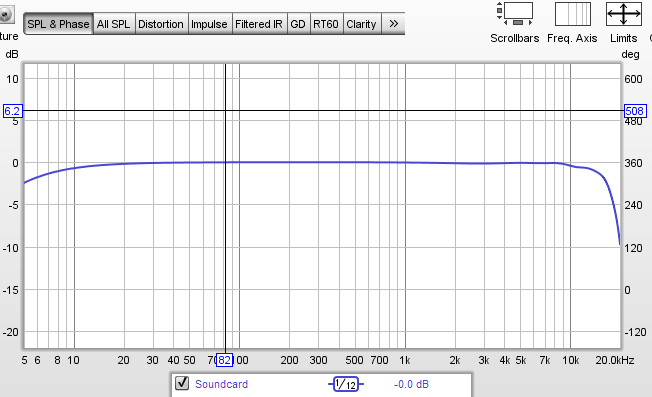Toggle the Scrollbars icon
This screenshot has height=397, width=652.
click(515, 14)
